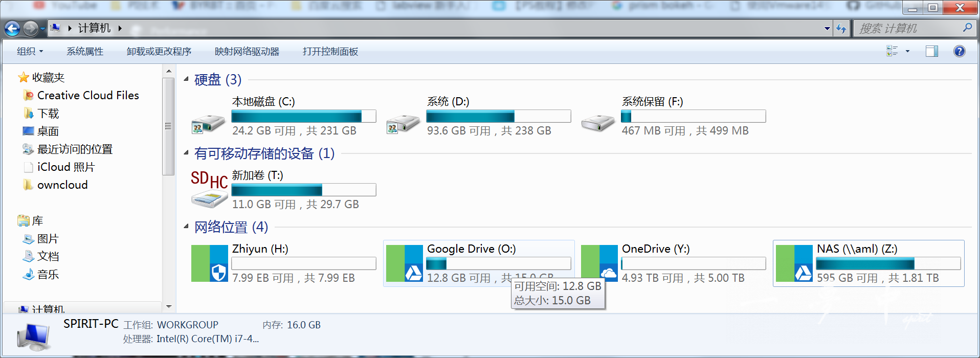Go back with the blue back arrow

(x=12, y=29)
